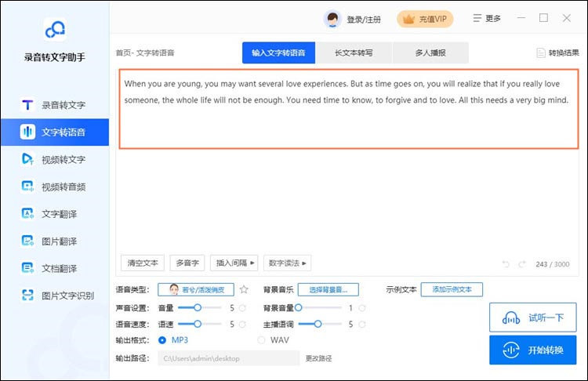Click the cloud app logo icon
Viewport: 588px width, 381px height.
pos(55,30)
